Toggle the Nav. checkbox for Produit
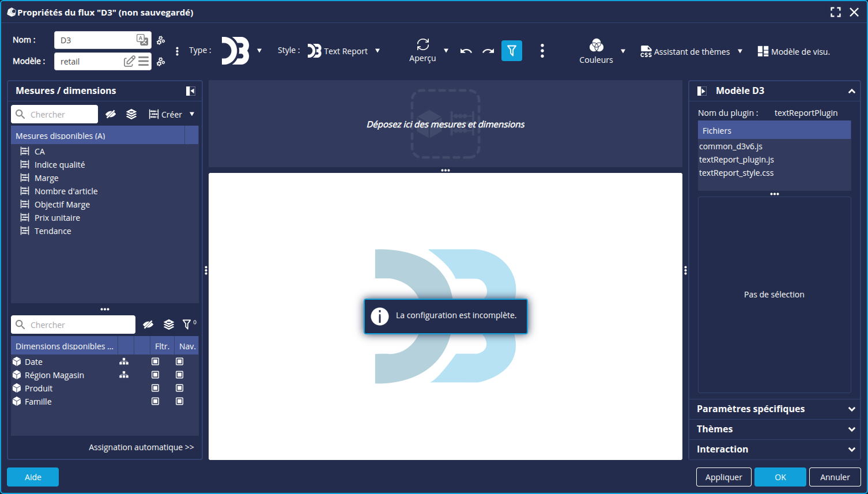 click(179, 388)
